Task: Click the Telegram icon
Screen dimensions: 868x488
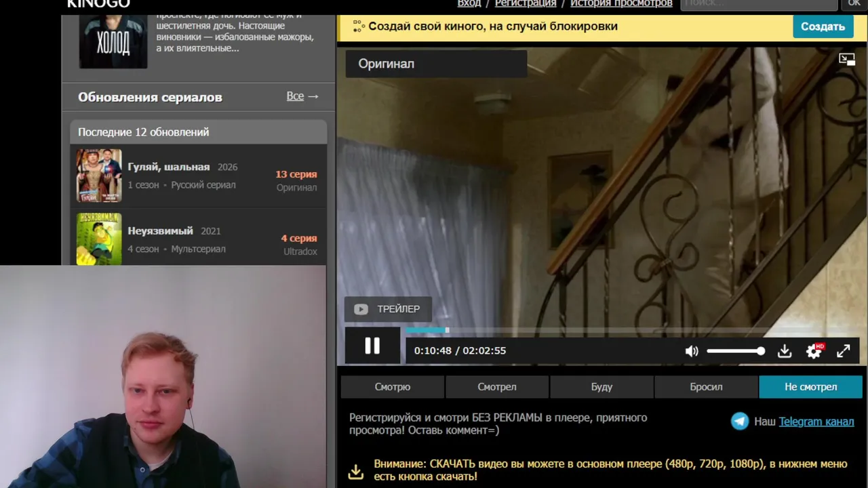Action: (x=740, y=421)
